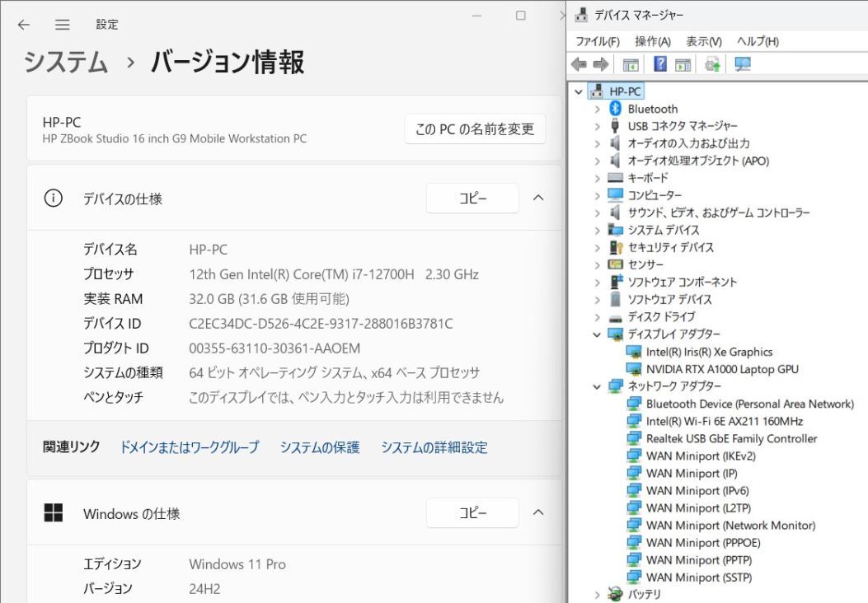This screenshot has height=603, width=868.
Task: Expand サウンド、ビデオ、およびゲーム コントローラー category
Action: pyautogui.click(x=597, y=213)
